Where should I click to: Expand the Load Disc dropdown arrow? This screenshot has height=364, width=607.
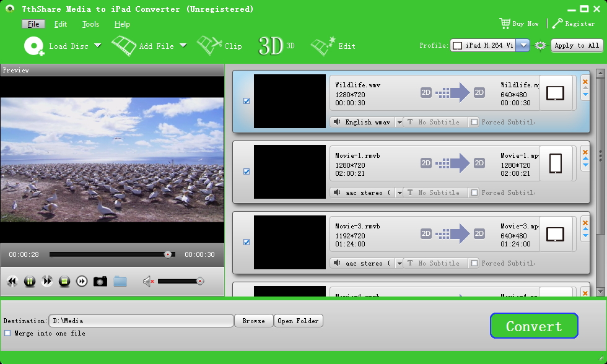tap(98, 46)
